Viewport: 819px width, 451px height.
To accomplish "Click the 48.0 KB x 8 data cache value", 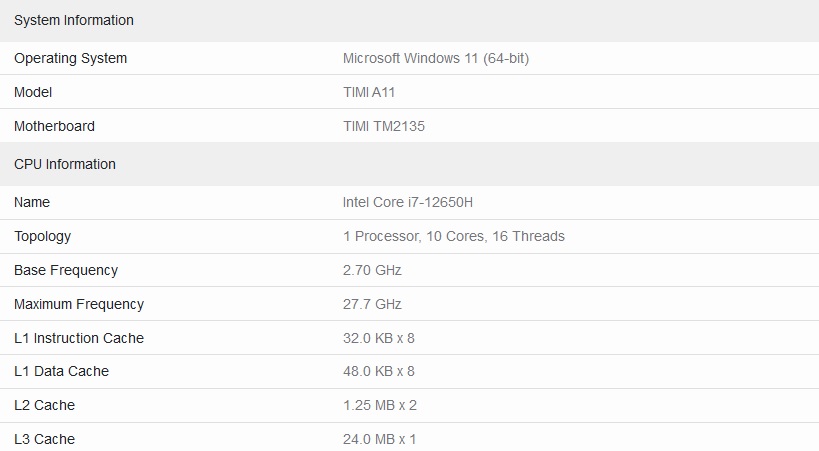I will [379, 371].
